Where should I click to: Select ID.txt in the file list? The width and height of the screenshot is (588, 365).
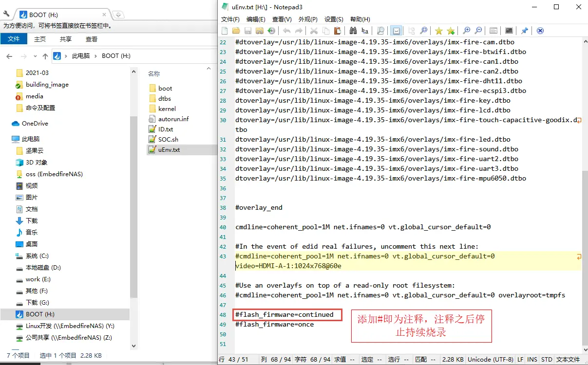click(166, 129)
